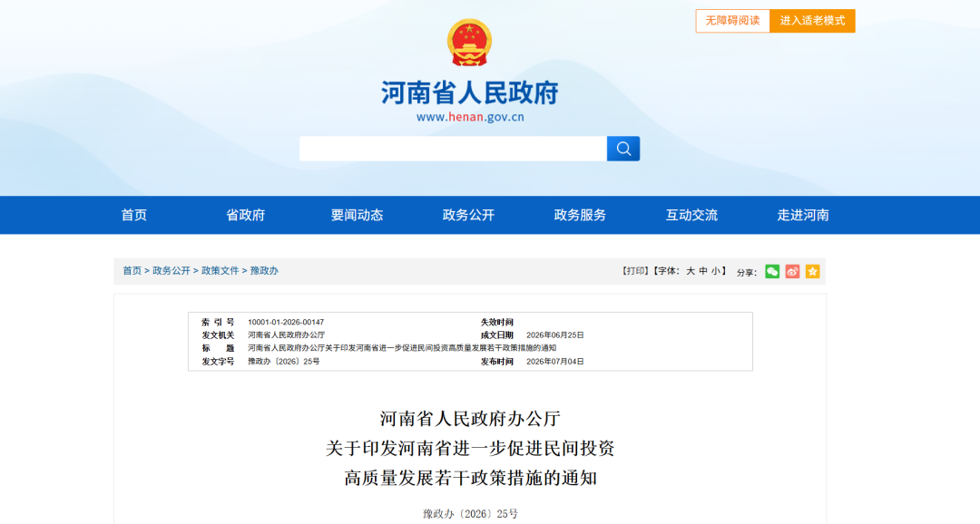Click the magnifier search button

623,149
